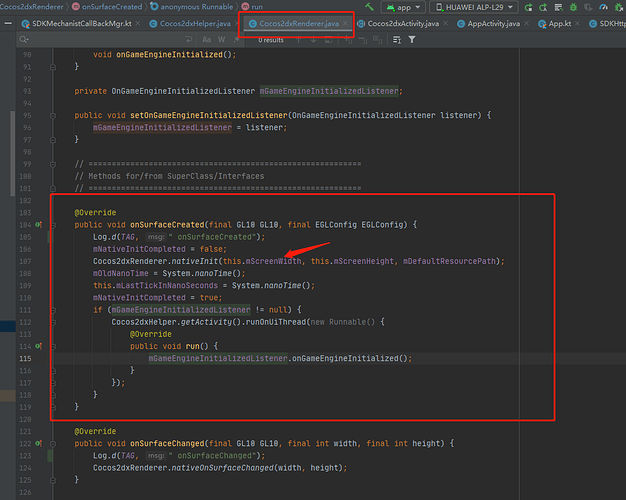Toggle Words (W) search option
The height and width of the screenshot is (500, 626).
[x=222, y=40]
